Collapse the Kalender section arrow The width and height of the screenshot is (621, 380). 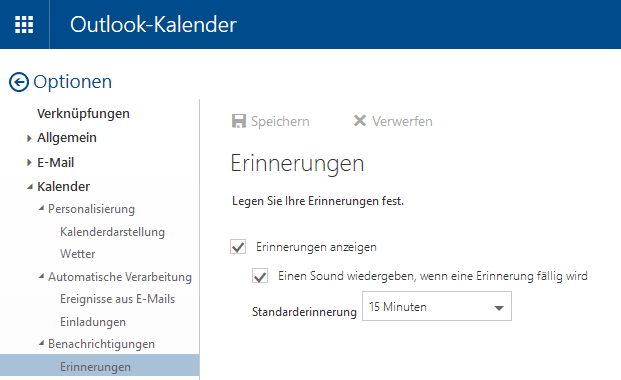(x=30, y=187)
